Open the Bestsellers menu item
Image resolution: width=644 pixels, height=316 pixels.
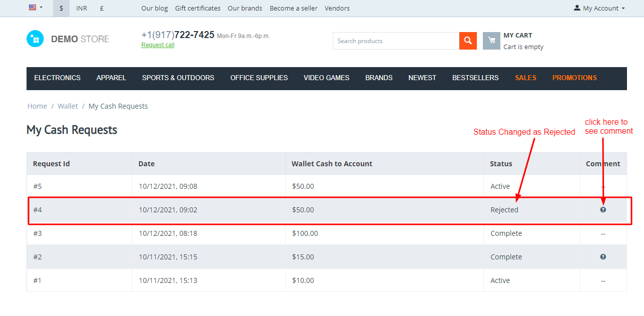tap(475, 78)
